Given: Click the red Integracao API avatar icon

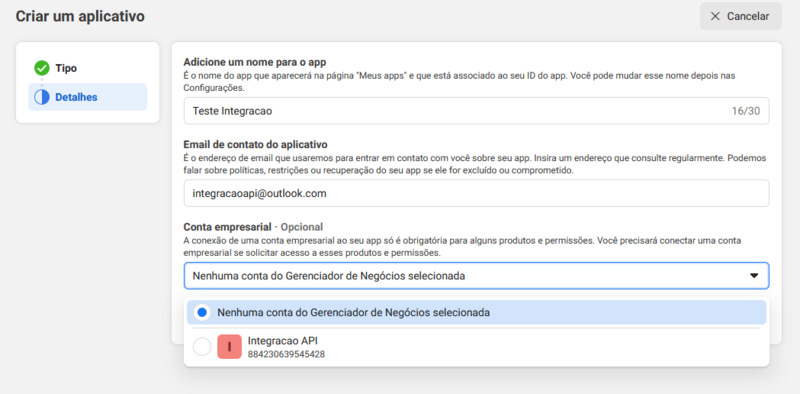Looking at the screenshot, I should [x=229, y=347].
